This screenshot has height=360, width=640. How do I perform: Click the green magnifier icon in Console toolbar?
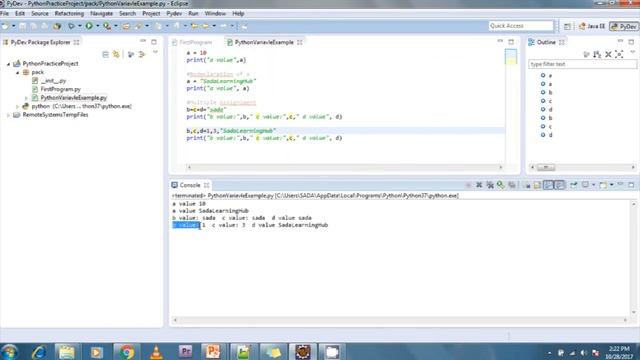tap(501, 185)
